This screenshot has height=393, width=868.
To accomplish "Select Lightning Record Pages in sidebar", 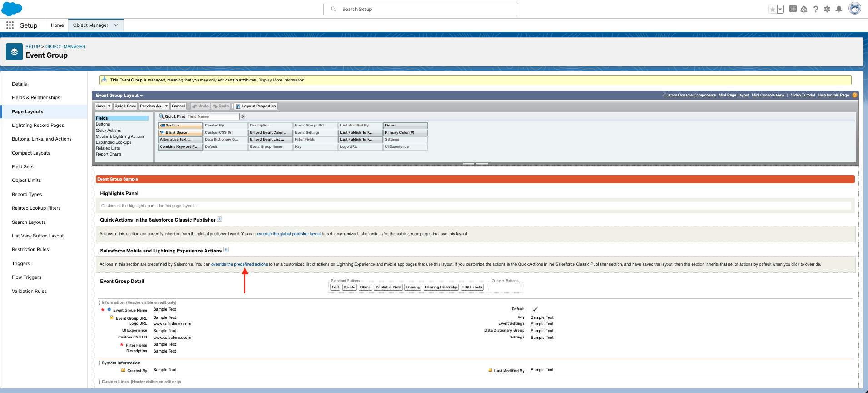I will [x=38, y=125].
